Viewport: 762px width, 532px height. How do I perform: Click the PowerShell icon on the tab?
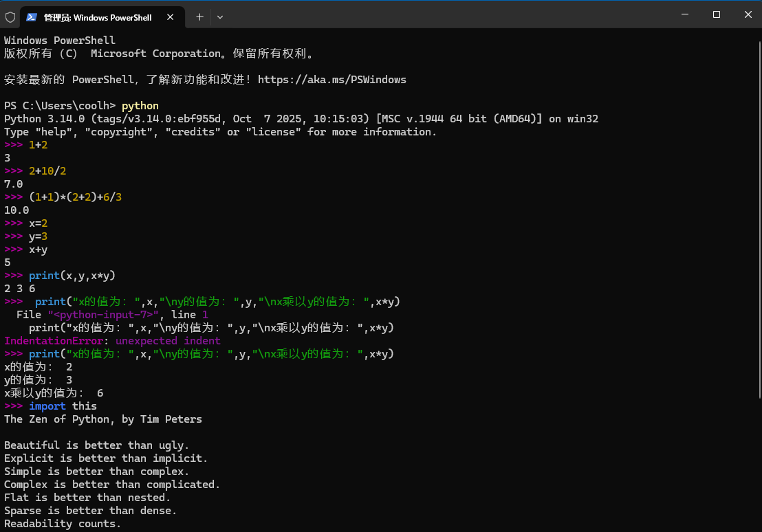tap(32, 17)
